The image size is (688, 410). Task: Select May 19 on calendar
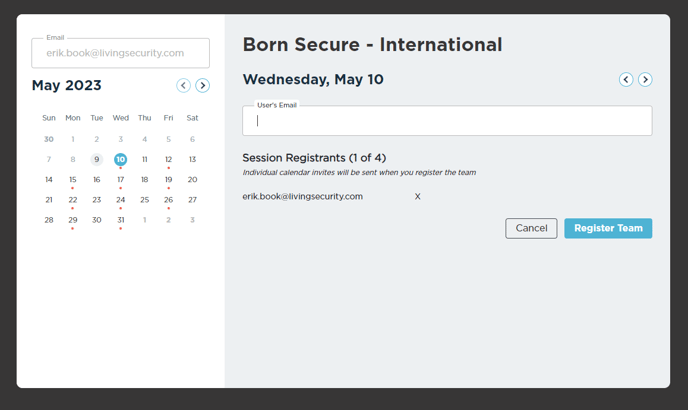[168, 180]
